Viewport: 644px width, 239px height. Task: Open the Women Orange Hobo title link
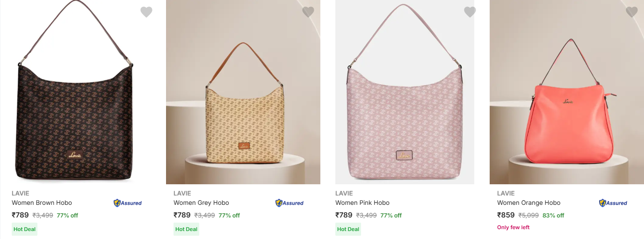pyautogui.click(x=528, y=203)
